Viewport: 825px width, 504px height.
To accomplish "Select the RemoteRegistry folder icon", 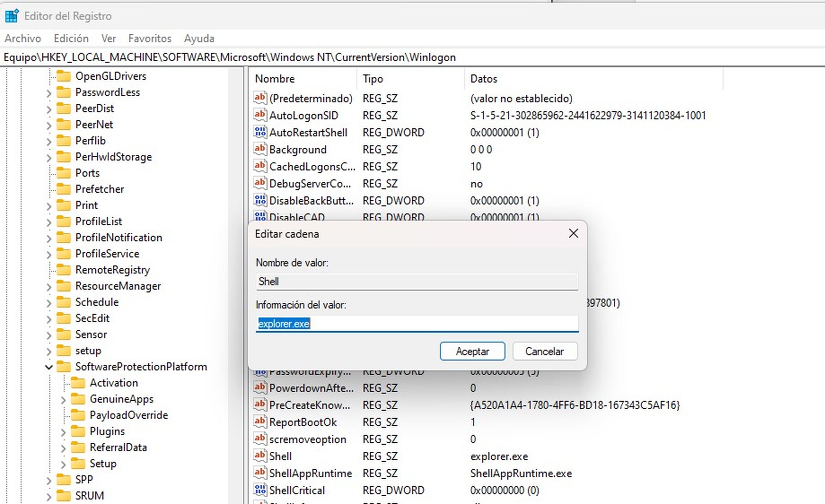I will pyautogui.click(x=64, y=270).
